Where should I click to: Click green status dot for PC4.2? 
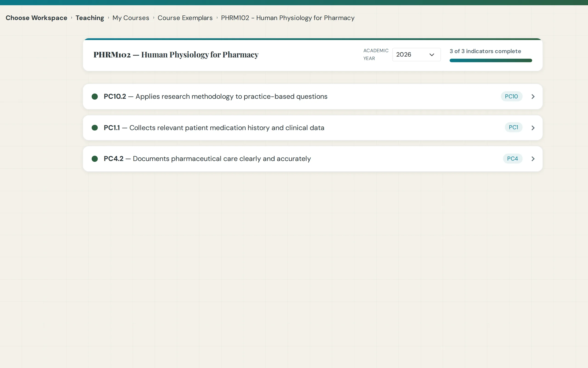[x=95, y=159]
